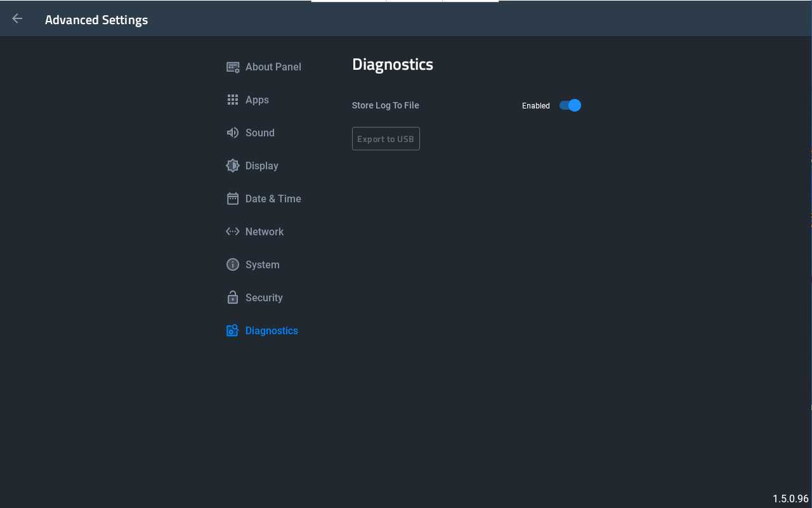Viewport: 812px width, 508px height.
Task: Select the Sound speaker icon
Action: click(x=233, y=133)
